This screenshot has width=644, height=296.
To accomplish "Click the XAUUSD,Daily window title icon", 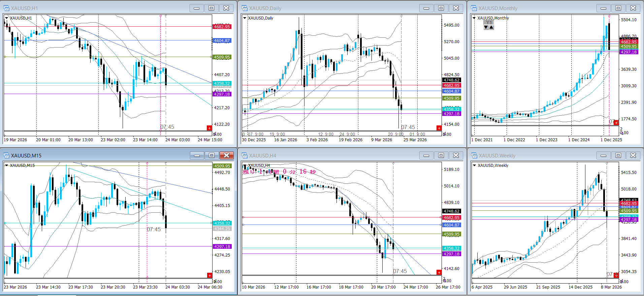I will (244, 8).
